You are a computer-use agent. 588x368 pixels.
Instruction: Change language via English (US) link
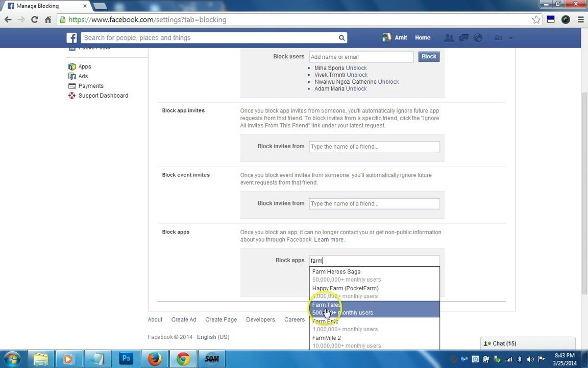coord(213,337)
